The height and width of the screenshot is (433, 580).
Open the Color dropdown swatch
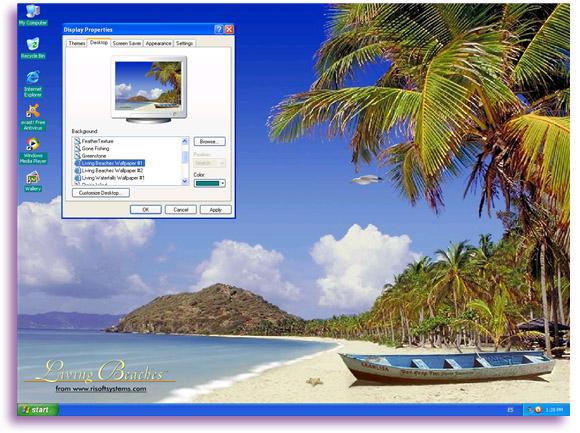pyautogui.click(x=209, y=183)
